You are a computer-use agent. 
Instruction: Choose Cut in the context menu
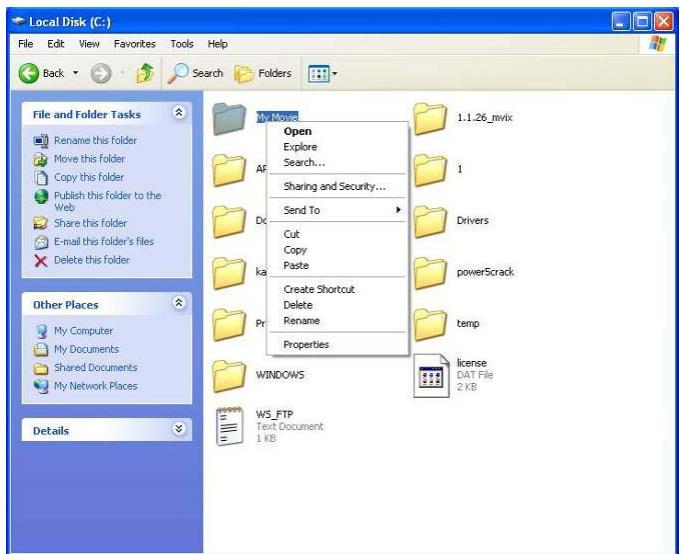click(x=338, y=234)
